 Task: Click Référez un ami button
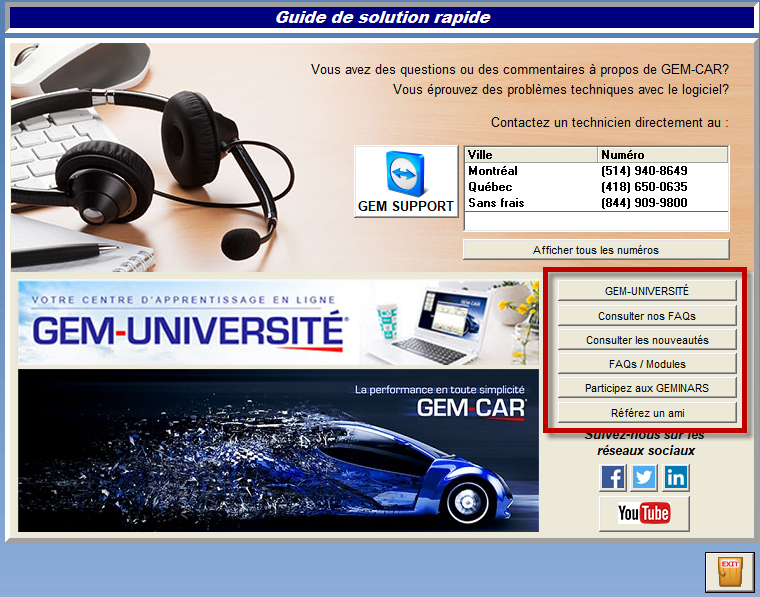[647, 413]
